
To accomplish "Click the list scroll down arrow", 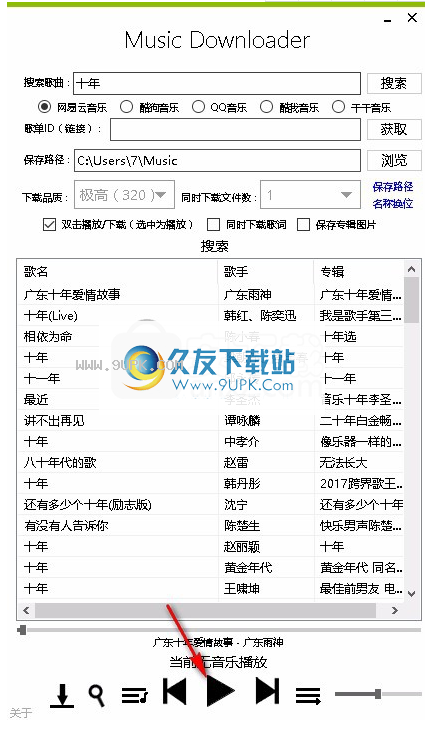I will pyautogui.click(x=411, y=593).
